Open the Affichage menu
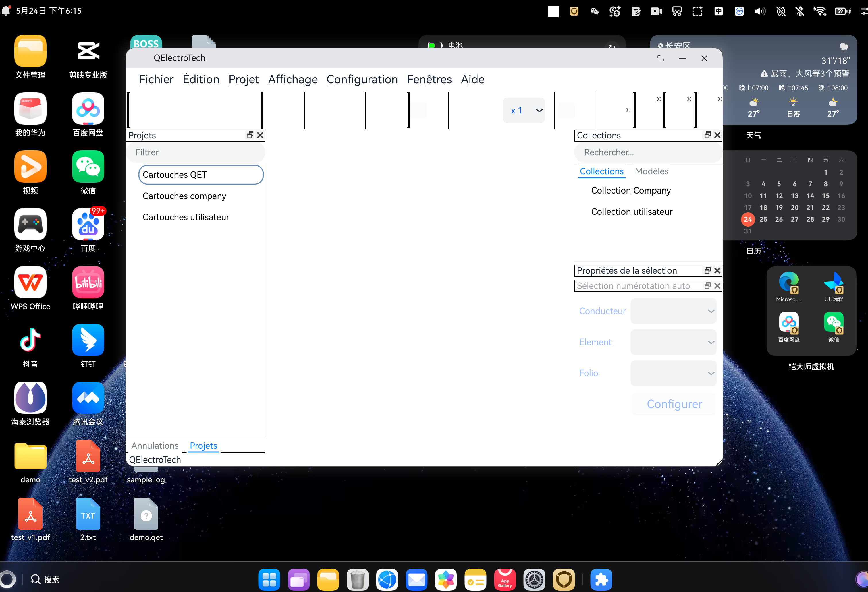Viewport: 868px width, 592px height. [x=293, y=79]
